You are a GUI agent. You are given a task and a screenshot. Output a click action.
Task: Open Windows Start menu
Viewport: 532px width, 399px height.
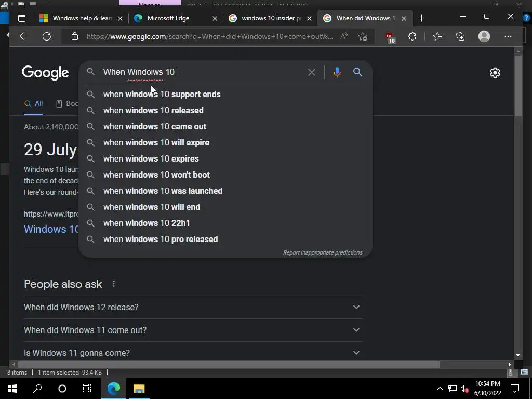[12, 389]
